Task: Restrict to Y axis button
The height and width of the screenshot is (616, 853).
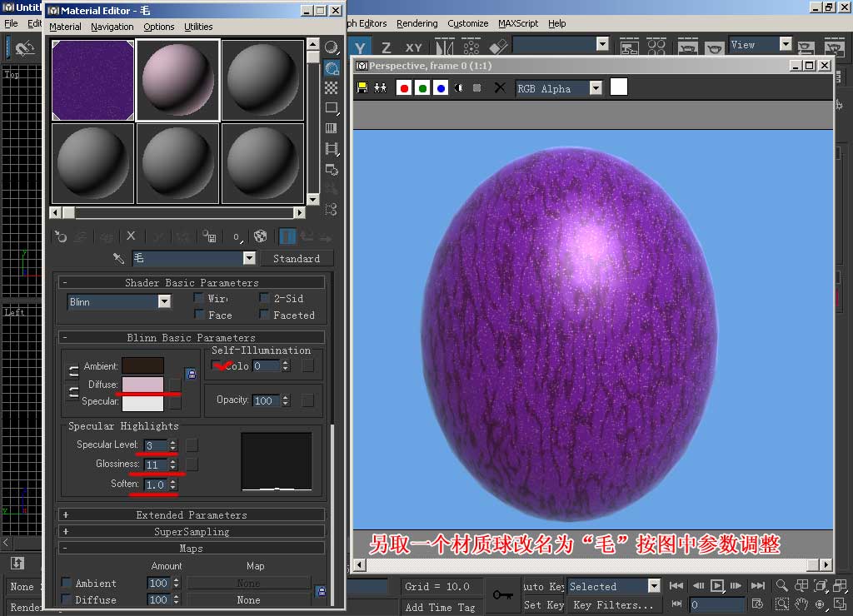Action: click(x=360, y=47)
